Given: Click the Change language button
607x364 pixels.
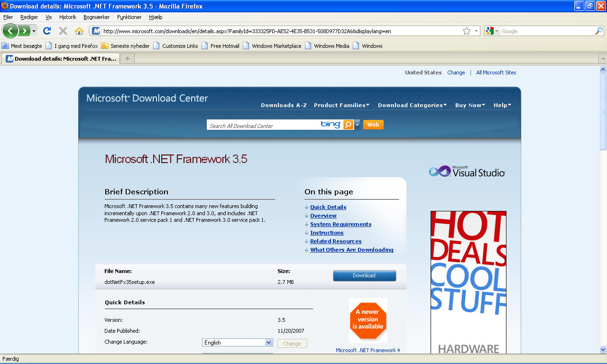Looking at the screenshot, I should click(x=292, y=344).
